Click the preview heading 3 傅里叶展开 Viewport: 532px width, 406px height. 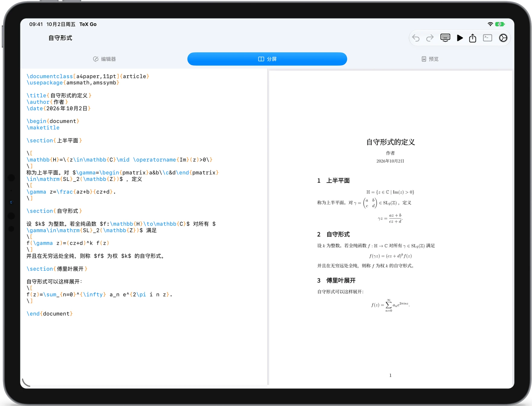coord(336,281)
